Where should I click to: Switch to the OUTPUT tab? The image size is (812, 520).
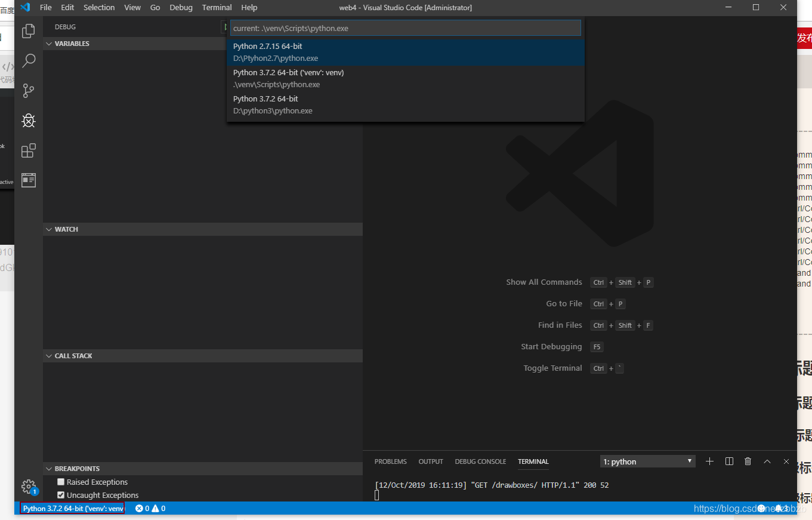pos(431,461)
